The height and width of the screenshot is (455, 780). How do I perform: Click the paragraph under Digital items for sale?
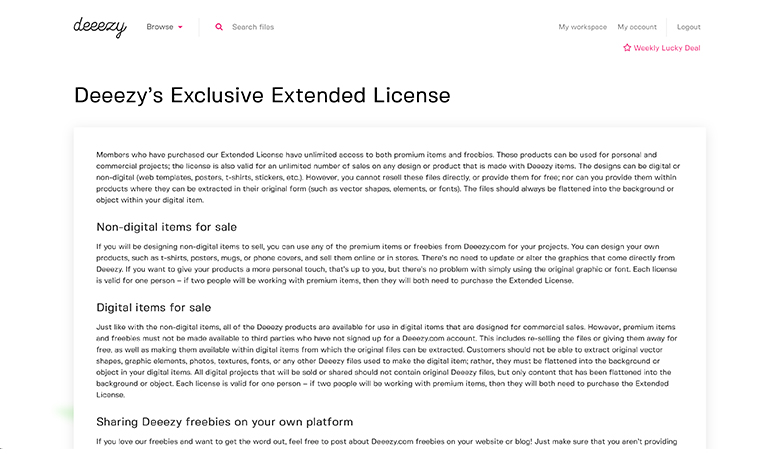coord(387,361)
